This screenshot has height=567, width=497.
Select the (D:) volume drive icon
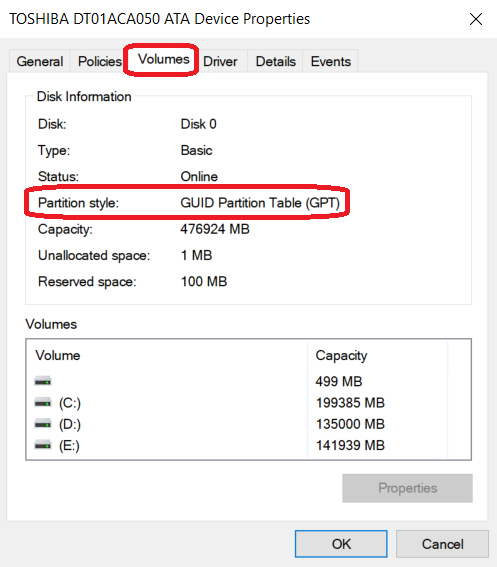[43, 423]
